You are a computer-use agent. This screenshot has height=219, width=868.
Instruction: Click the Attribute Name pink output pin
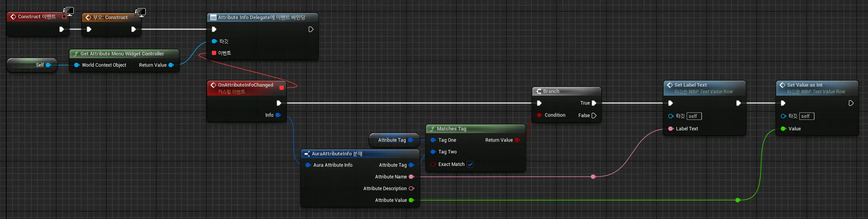[x=411, y=177]
